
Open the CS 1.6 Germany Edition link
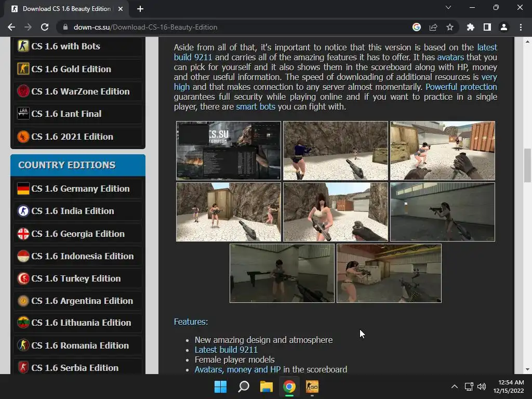tap(81, 189)
